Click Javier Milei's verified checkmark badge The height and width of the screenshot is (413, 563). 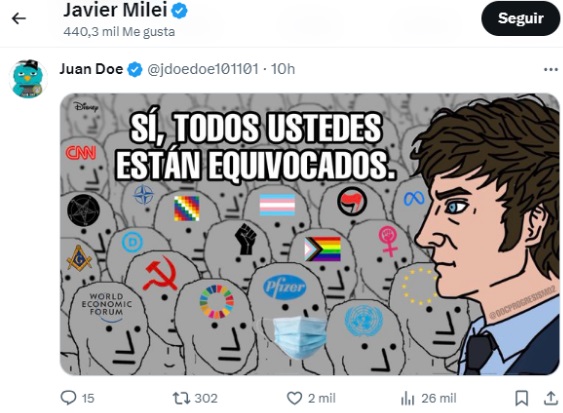(179, 11)
